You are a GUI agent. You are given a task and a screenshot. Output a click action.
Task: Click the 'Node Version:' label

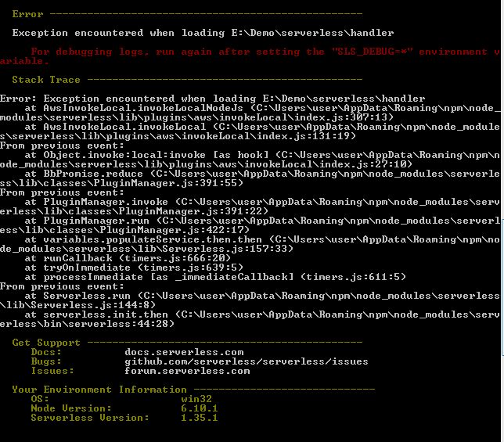point(71,408)
